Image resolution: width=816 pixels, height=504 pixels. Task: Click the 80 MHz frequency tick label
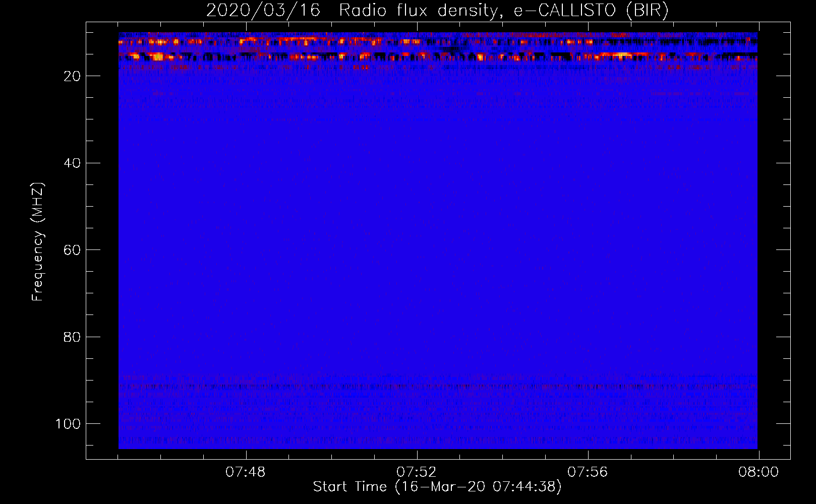(x=72, y=337)
